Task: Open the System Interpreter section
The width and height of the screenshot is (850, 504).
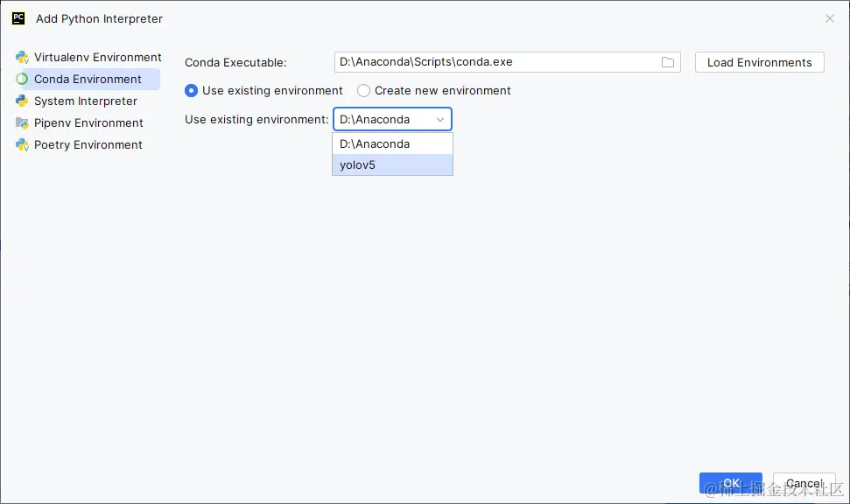Action: click(x=85, y=101)
